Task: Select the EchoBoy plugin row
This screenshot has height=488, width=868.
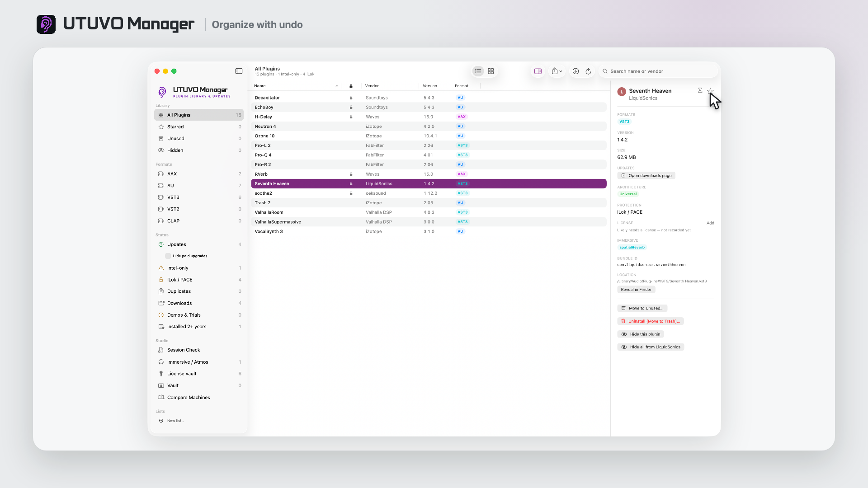Action: click(x=429, y=107)
